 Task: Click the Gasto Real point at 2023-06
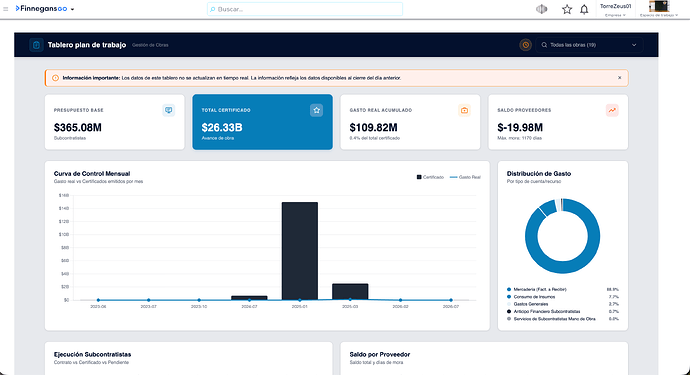(x=98, y=300)
